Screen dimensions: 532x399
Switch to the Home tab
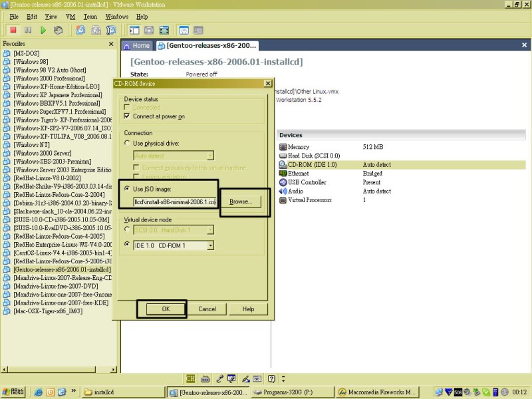pos(137,45)
